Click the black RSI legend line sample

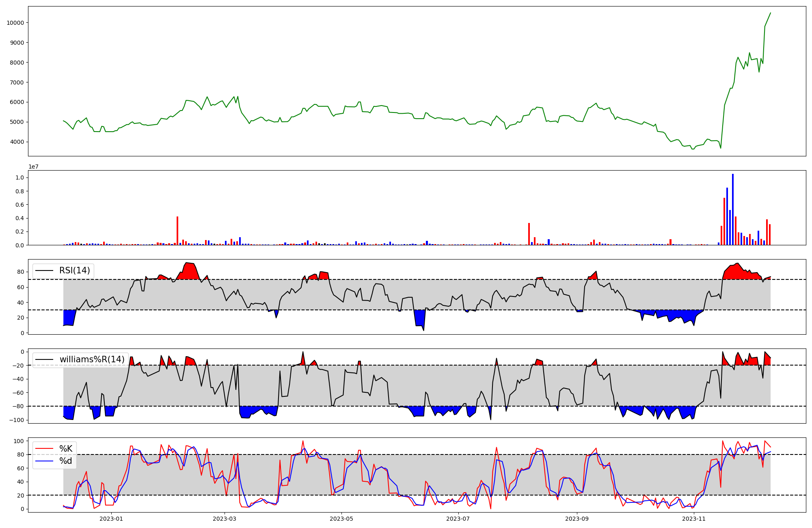(x=44, y=270)
